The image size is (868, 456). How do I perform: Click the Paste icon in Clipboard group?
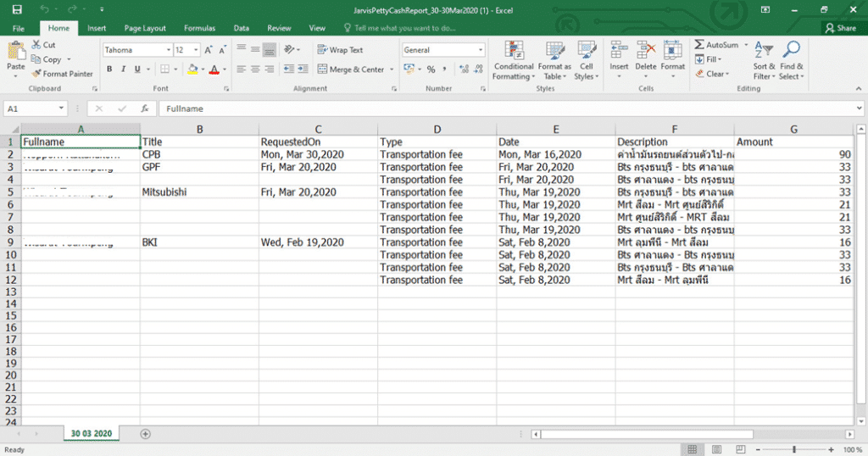coord(15,53)
